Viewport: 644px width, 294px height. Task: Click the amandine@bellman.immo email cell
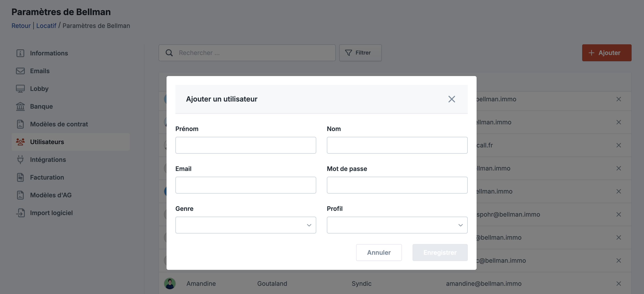(483, 284)
